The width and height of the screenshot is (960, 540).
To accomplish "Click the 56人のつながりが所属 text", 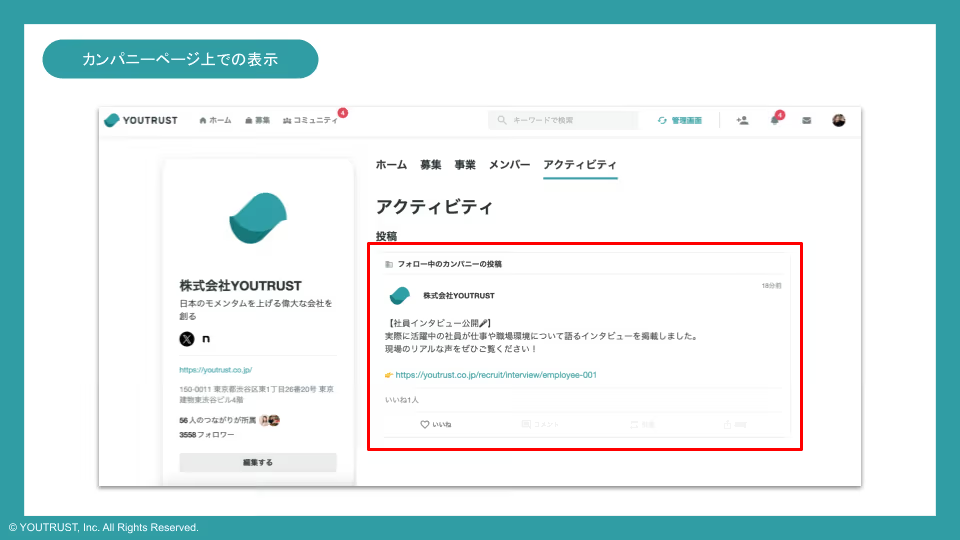I will [x=217, y=421].
